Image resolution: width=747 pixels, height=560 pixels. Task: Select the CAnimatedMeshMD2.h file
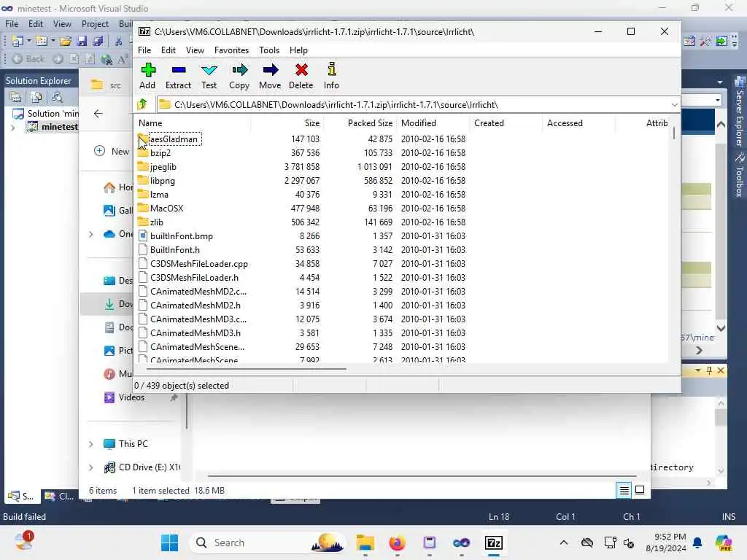(196, 306)
